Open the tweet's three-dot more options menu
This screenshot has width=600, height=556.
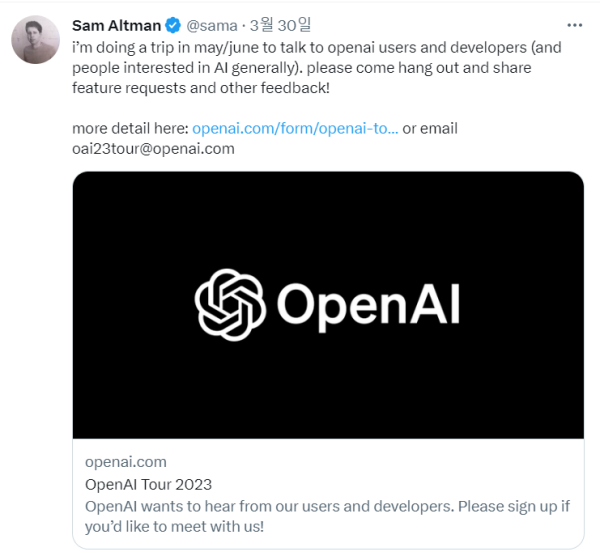pyautogui.click(x=574, y=25)
